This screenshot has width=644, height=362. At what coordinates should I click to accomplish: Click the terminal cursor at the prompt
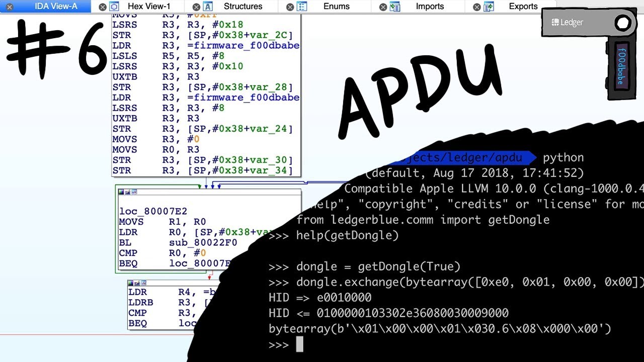[300, 345]
